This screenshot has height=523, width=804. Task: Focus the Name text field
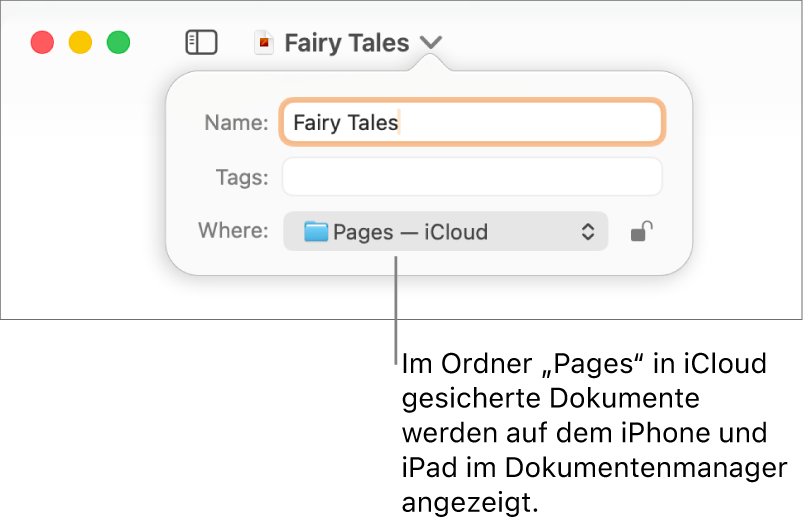[520, 123]
